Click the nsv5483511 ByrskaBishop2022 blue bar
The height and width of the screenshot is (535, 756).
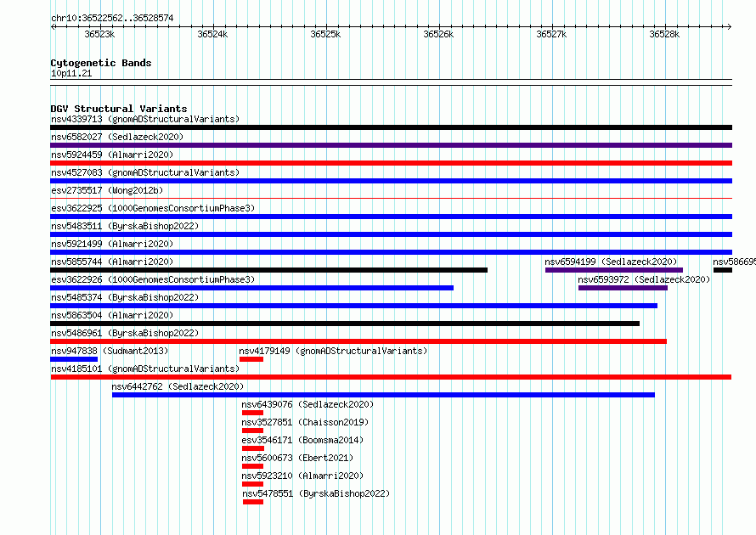coord(391,234)
